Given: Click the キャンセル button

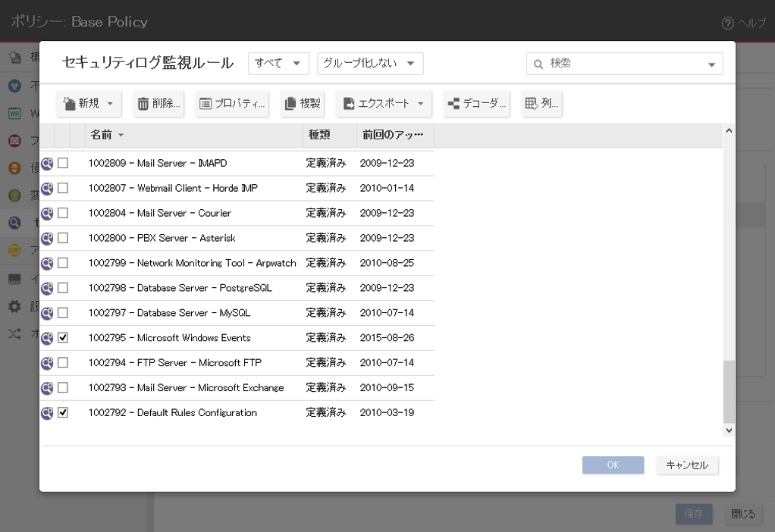Looking at the screenshot, I should coord(686,465).
